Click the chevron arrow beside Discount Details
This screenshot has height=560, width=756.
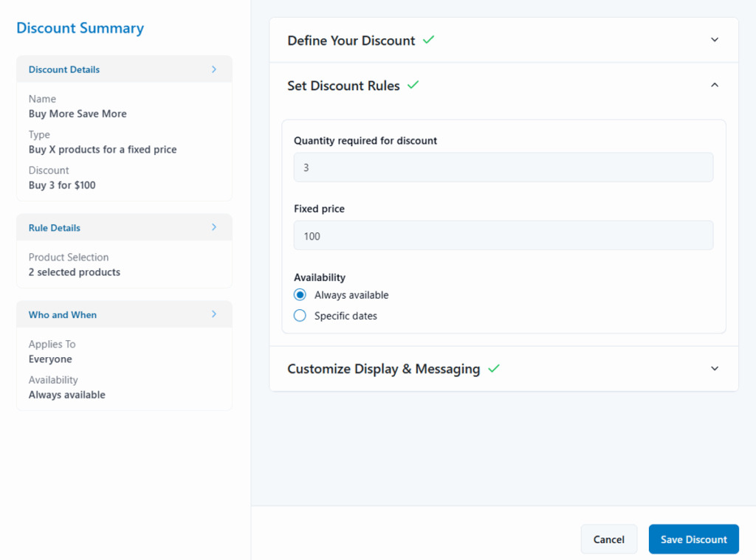tap(214, 69)
